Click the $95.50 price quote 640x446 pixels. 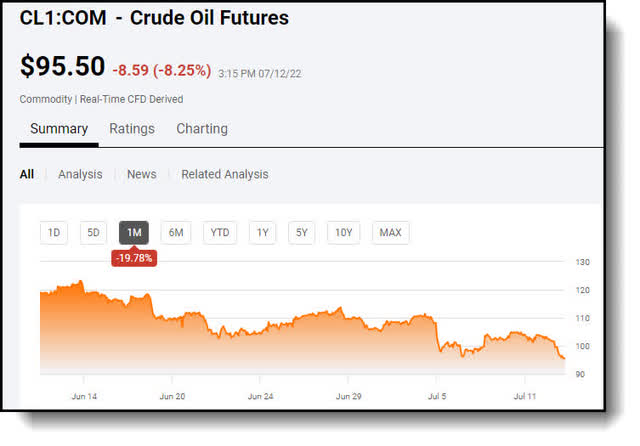[62, 67]
